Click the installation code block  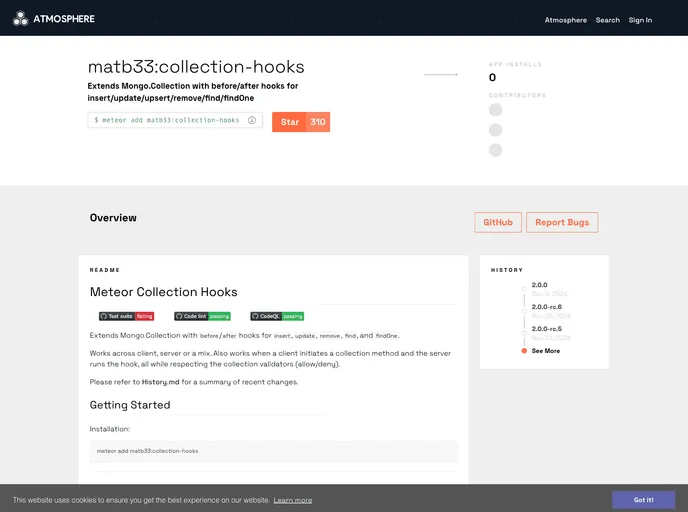point(274,451)
